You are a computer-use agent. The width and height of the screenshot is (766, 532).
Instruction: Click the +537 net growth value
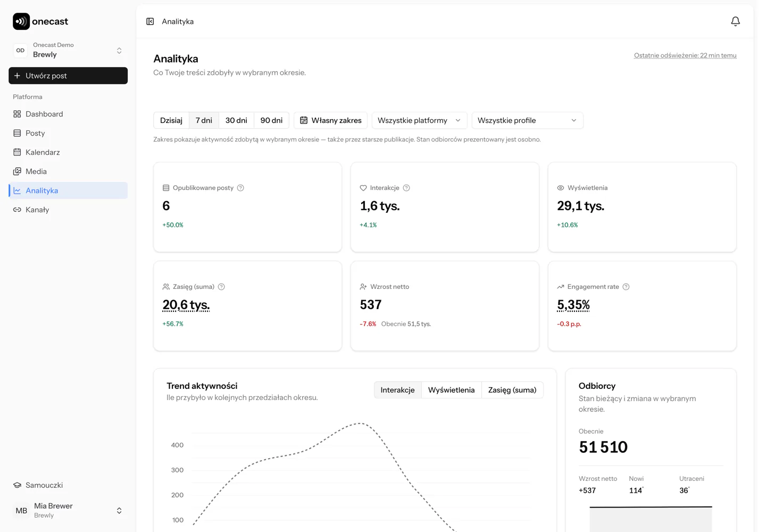[x=587, y=491]
